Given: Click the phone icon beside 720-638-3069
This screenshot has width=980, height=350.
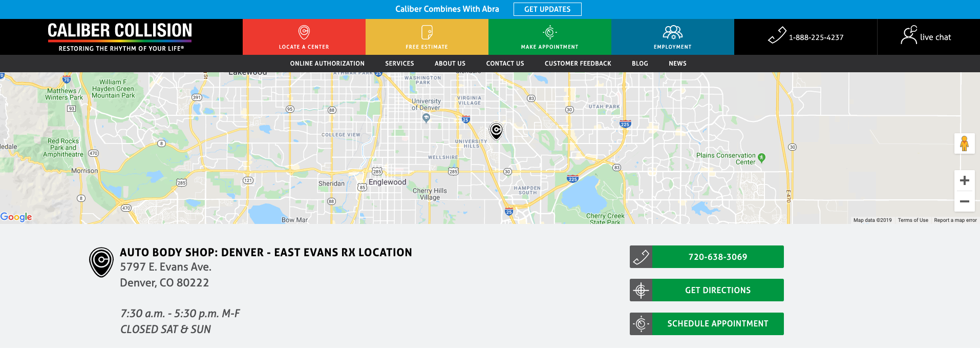Looking at the screenshot, I should pos(641,257).
